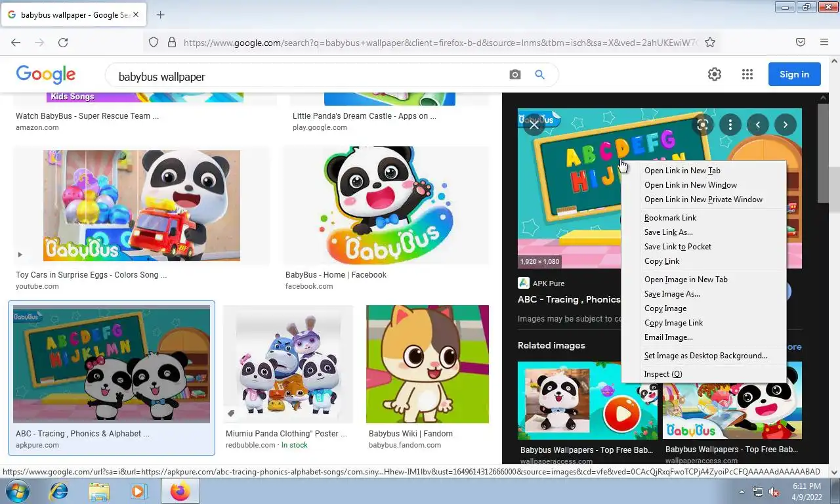This screenshot has width=840, height=504.
Task: Open the Babybus Wiki Fandom cat thumbnail
Action: (427, 364)
